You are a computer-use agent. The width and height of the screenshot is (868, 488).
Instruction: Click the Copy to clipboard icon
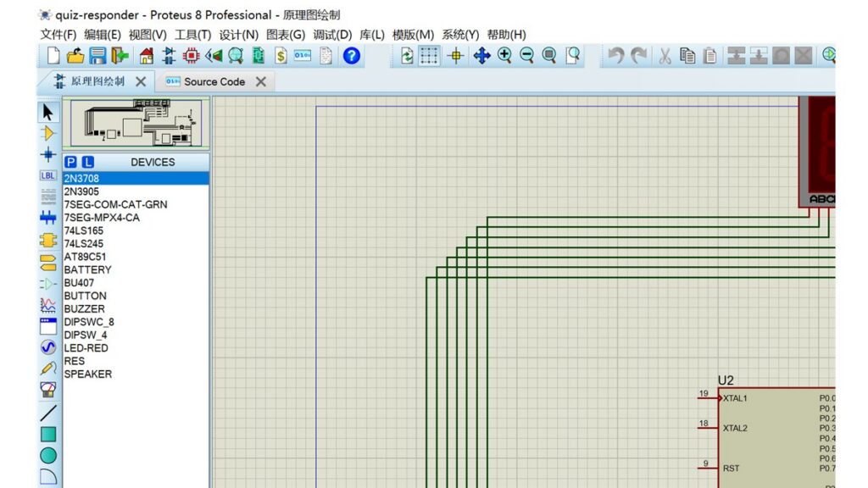click(x=687, y=56)
